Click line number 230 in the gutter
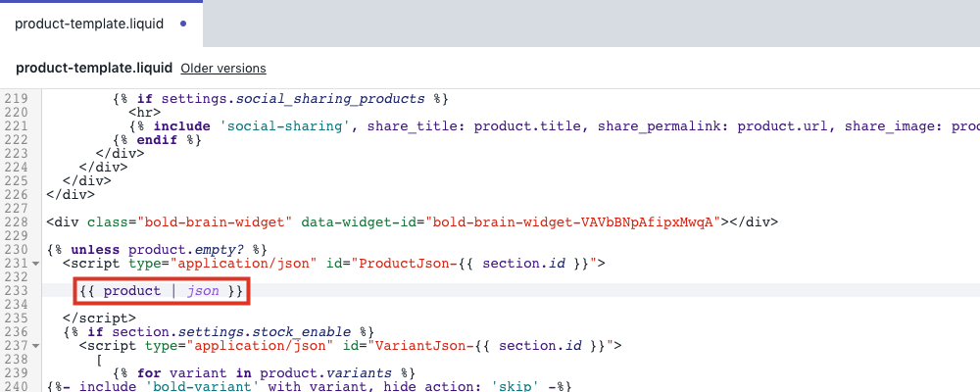 [x=15, y=250]
